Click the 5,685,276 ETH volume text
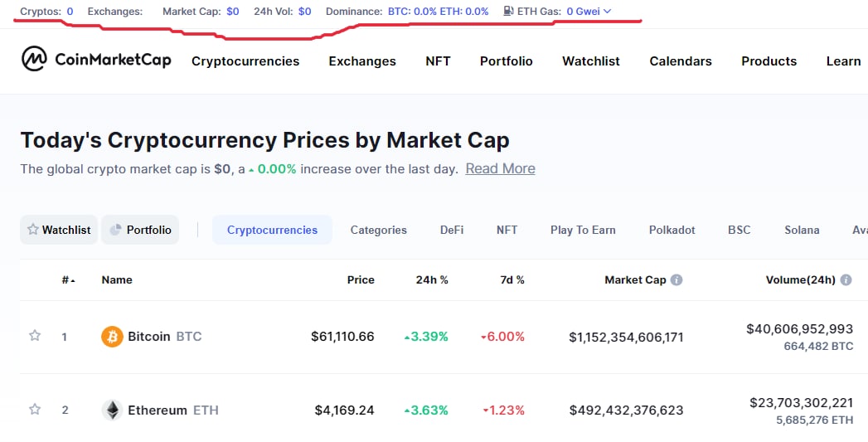 click(x=815, y=420)
